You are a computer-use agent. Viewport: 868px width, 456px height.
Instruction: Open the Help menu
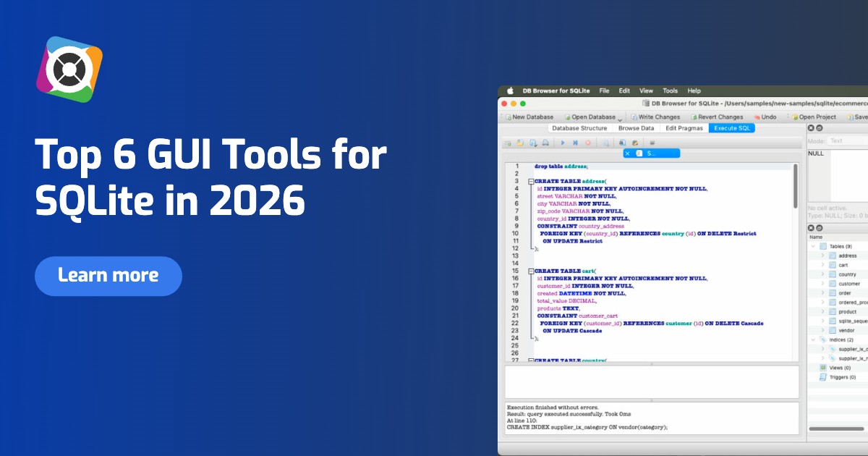pyautogui.click(x=694, y=91)
